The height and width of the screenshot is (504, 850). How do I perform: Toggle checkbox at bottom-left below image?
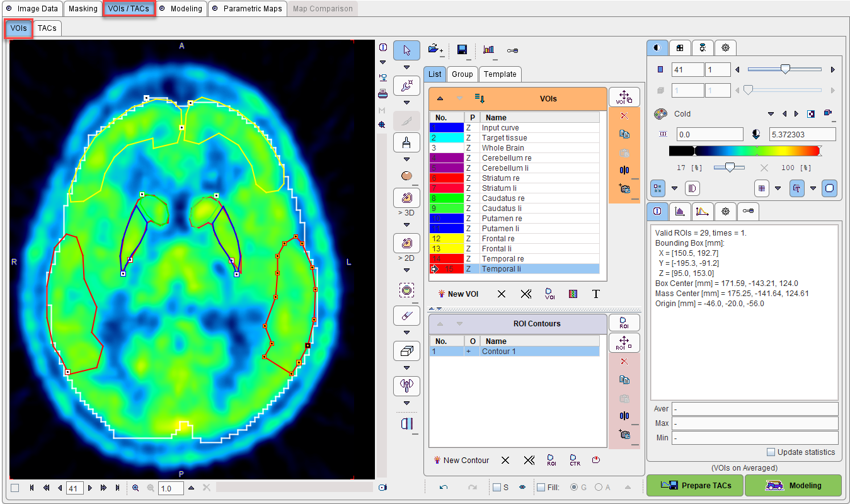click(x=15, y=488)
